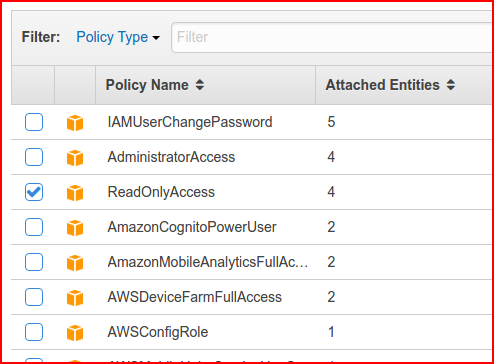Click the orange box icon beside ReadOnlyAccess
Image resolution: width=494 pixels, height=364 pixels.
[x=75, y=193]
